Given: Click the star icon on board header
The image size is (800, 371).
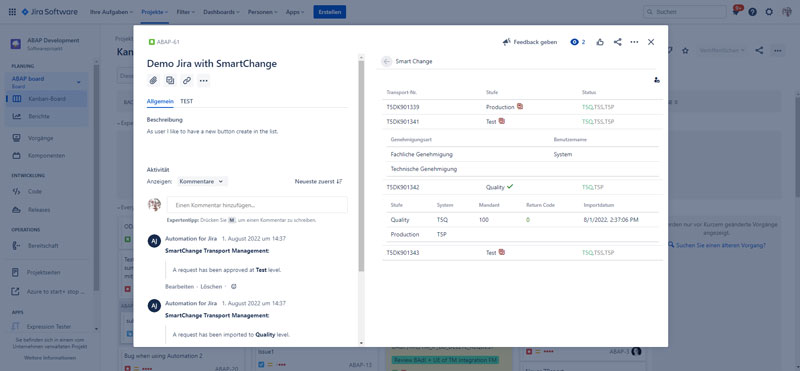Looking at the screenshot, I should [x=685, y=51].
